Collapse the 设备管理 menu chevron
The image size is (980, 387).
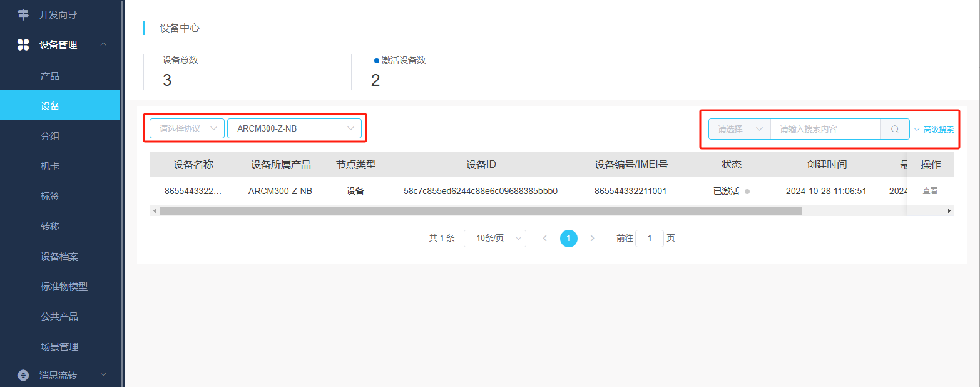[103, 44]
